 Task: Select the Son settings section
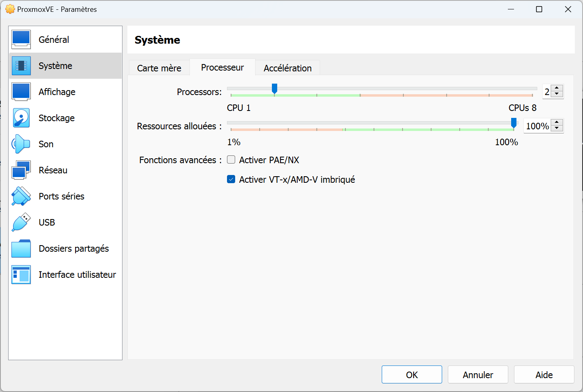pyautogui.click(x=46, y=144)
